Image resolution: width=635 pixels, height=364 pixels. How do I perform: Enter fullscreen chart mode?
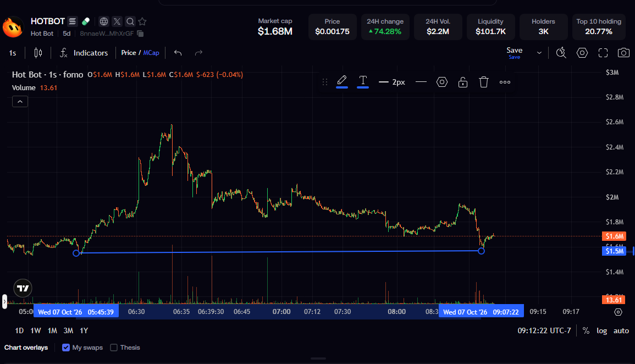pos(603,53)
